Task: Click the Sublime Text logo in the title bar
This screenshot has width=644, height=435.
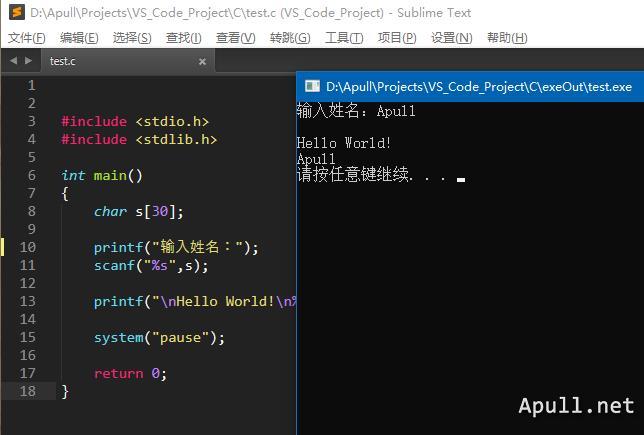Action: pos(17,12)
